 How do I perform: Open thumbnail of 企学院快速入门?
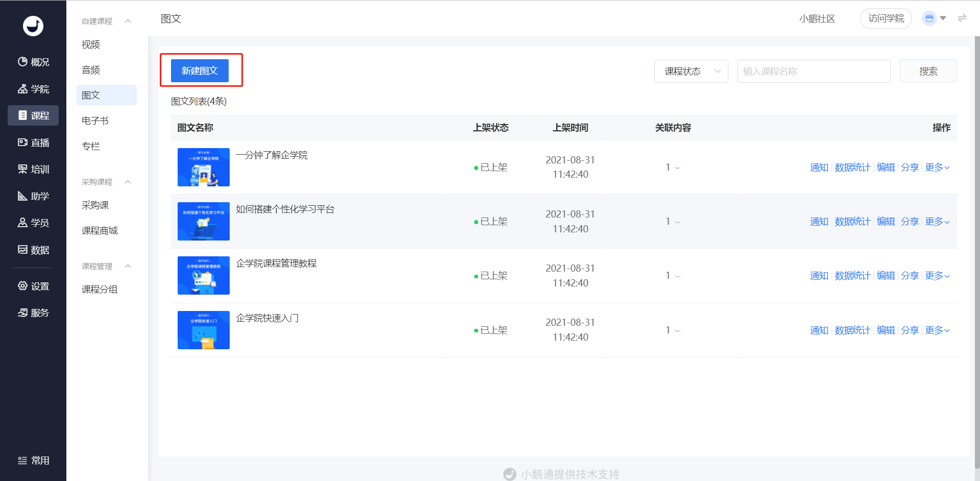204,330
